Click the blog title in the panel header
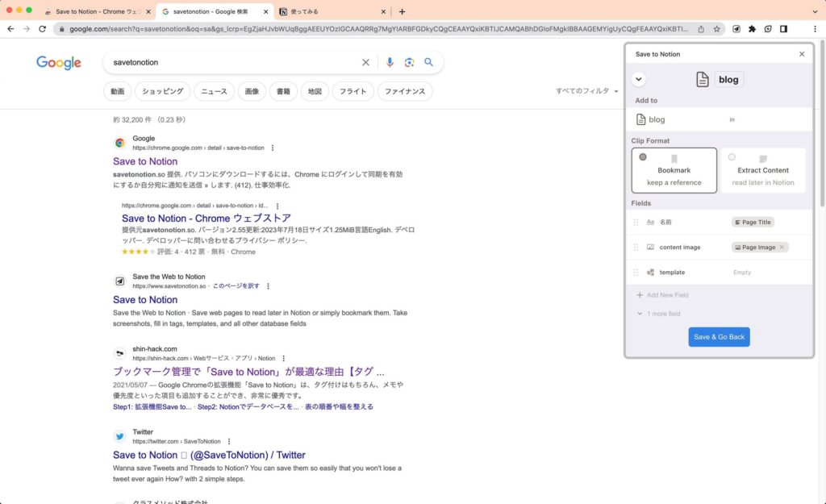Viewport: 826px width, 504px height. pyautogui.click(x=728, y=80)
